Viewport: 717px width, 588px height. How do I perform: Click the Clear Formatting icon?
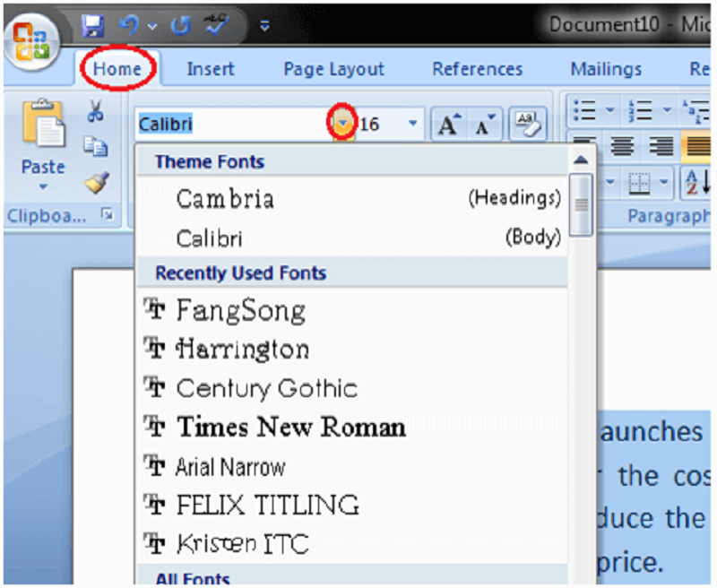click(x=528, y=125)
